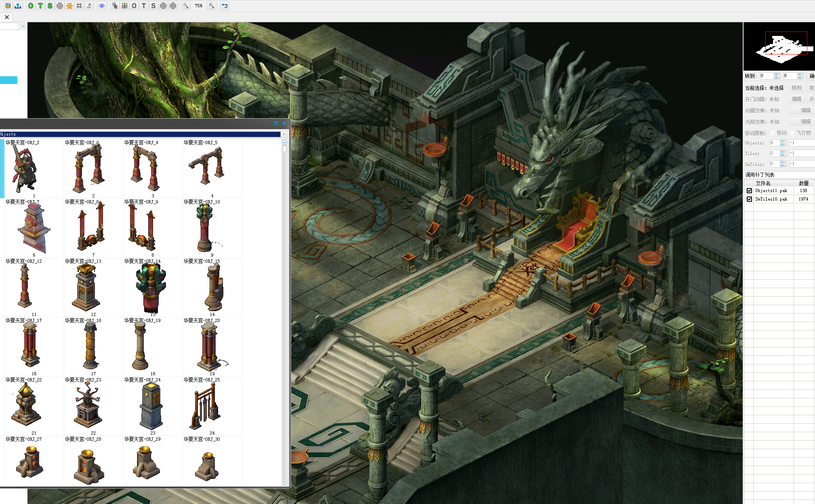Viewport: 815px width, 504px height.
Task: Enable the 移动 checkbox
Action: coord(773,133)
